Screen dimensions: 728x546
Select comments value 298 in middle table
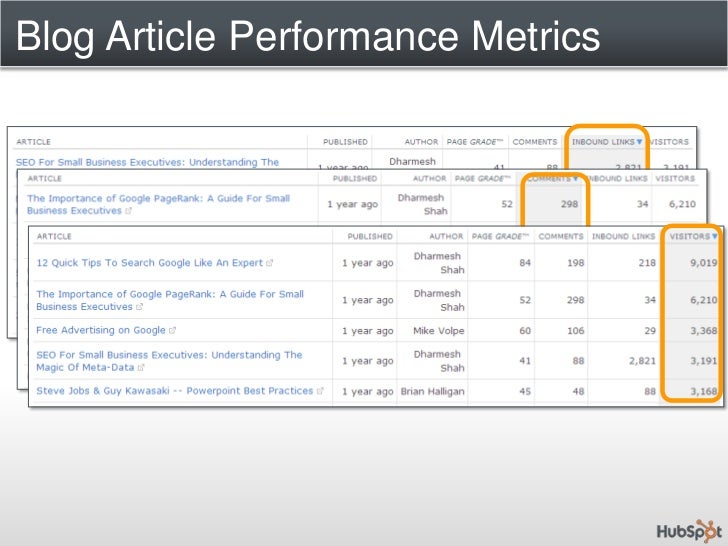coord(569,204)
